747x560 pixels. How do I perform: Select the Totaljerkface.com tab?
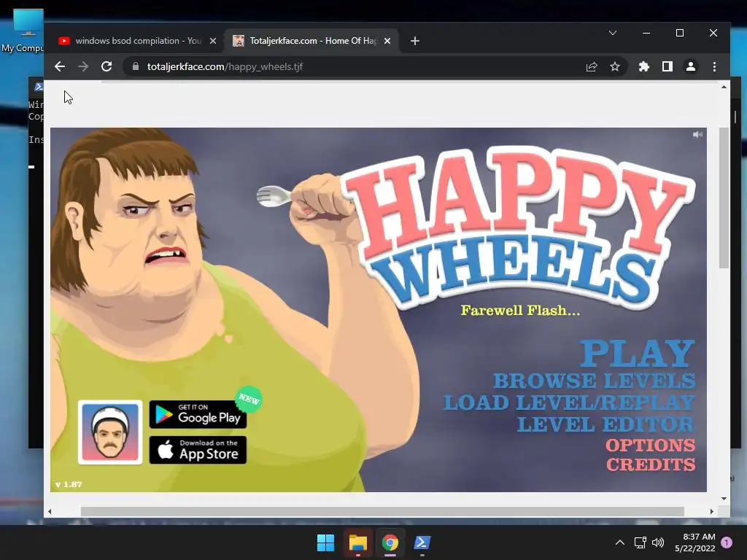coord(312,41)
